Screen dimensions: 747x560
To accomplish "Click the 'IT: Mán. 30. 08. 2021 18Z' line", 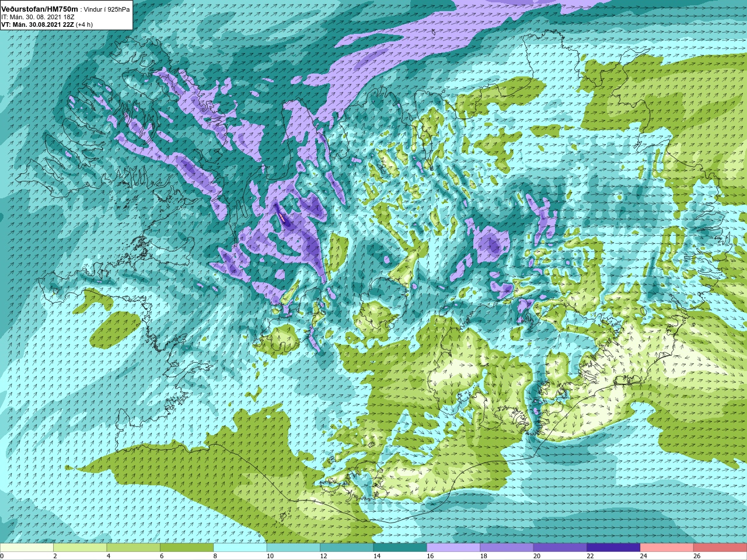I will 37,17.
